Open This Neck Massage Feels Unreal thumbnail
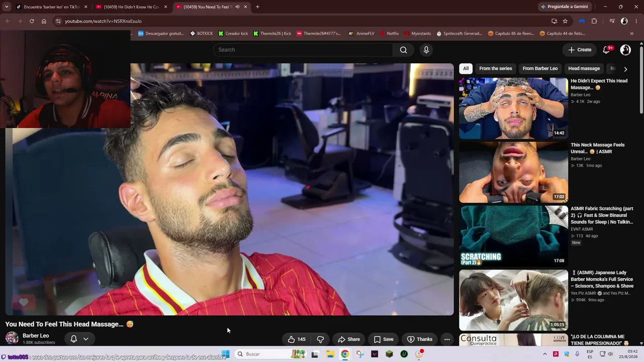This screenshot has width=644, height=362. point(514,172)
